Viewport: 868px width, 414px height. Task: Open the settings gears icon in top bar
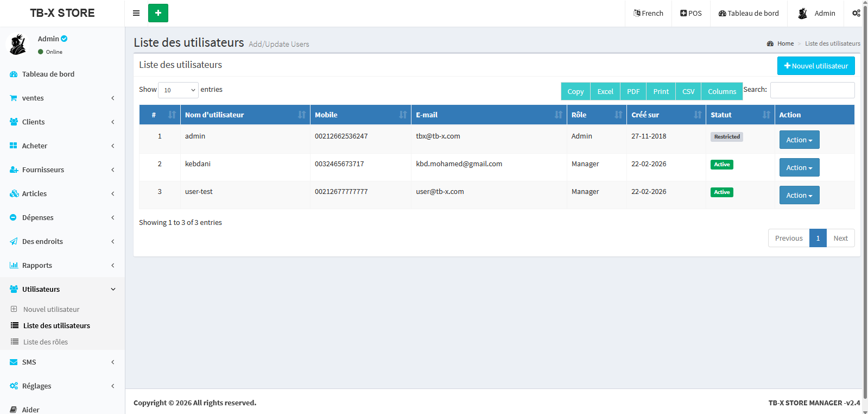pyautogui.click(x=856, y=13)
